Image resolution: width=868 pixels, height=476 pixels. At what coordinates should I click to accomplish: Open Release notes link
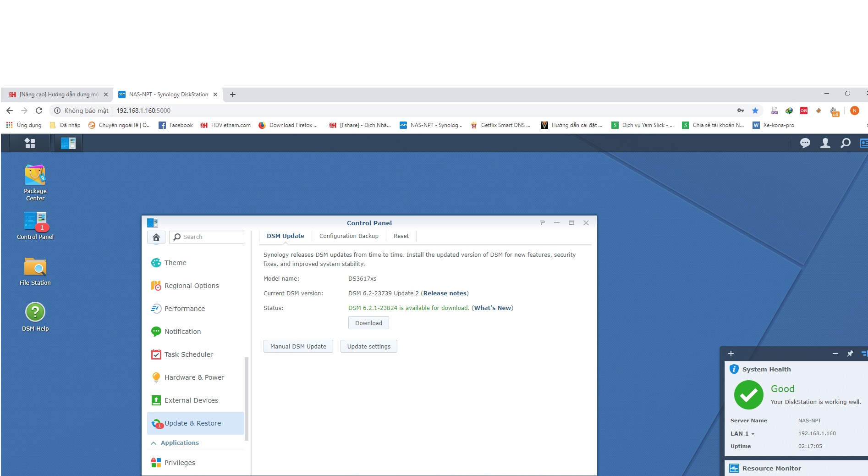pyautogui.click(x=445, y=293)
